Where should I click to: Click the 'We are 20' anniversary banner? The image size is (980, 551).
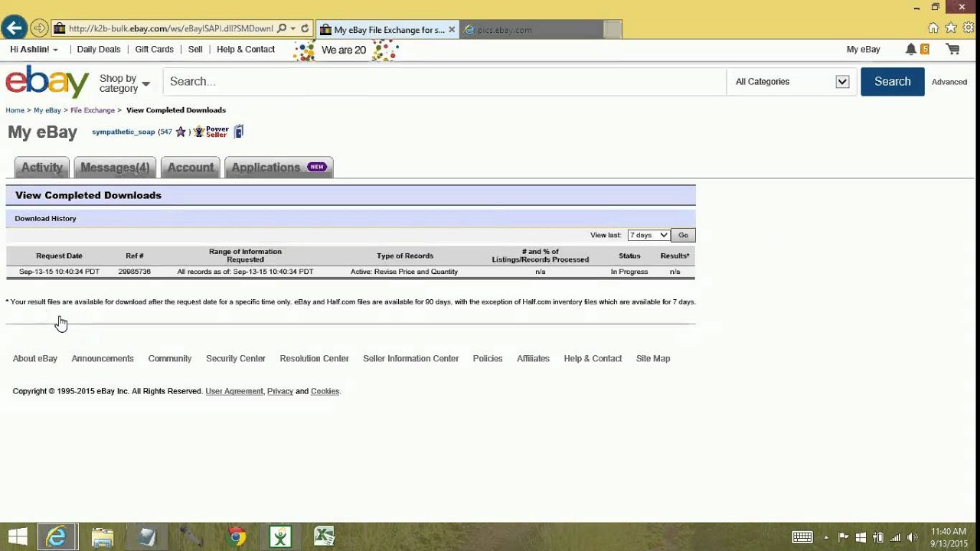[347, 51]
